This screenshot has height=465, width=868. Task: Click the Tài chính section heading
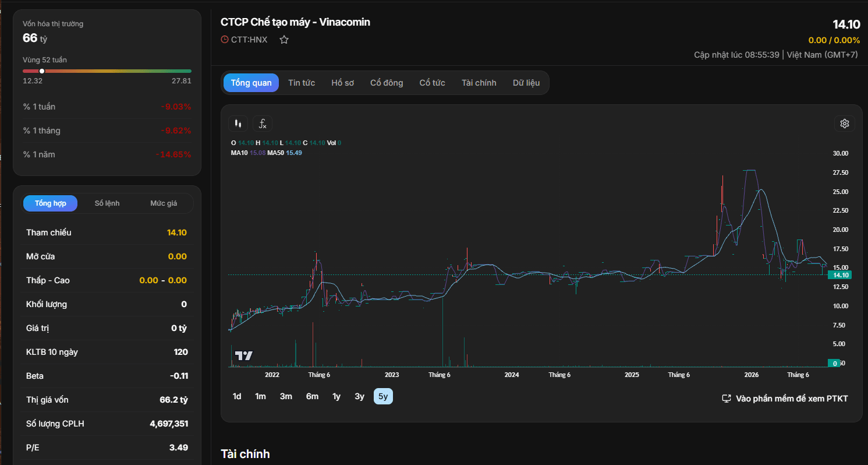245,454
